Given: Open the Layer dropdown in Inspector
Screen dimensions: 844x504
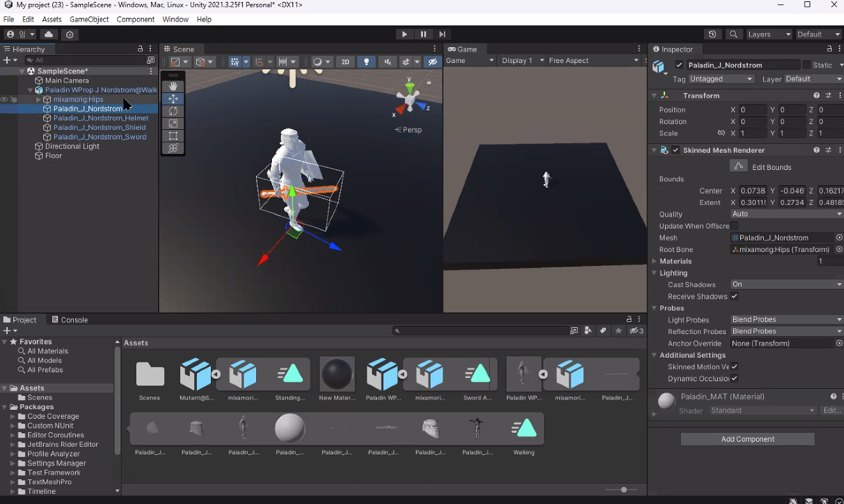Looking at the screenshot, I should [813, 79].
